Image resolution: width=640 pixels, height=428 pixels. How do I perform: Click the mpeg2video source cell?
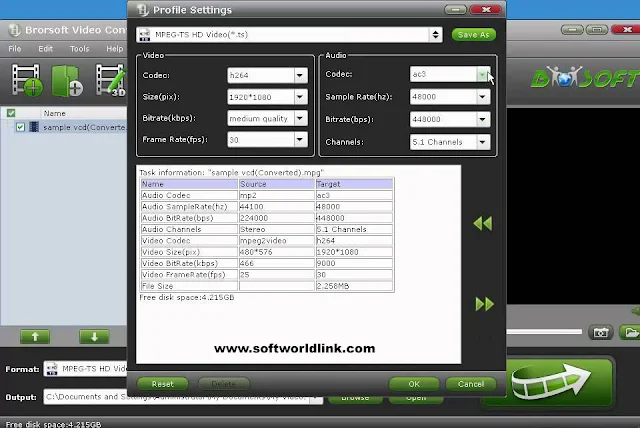(276, 241)
